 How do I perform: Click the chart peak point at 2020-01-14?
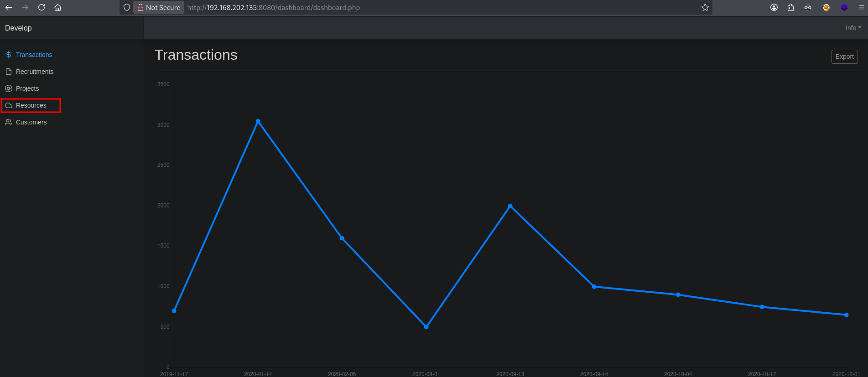point(258,121)
